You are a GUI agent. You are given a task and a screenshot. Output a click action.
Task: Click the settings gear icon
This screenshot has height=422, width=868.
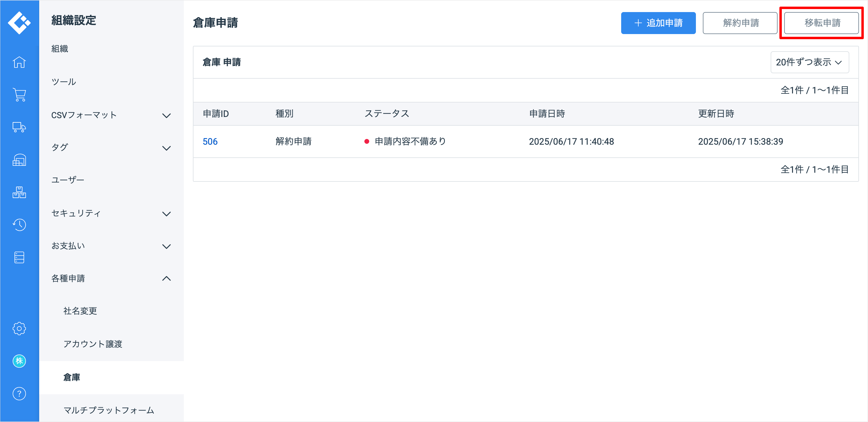[19, 328]
